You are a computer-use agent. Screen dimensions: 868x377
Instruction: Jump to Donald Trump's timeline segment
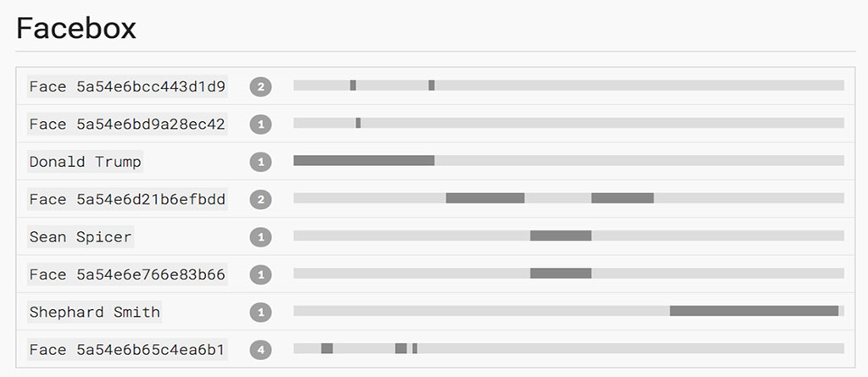tap(364, 161)
